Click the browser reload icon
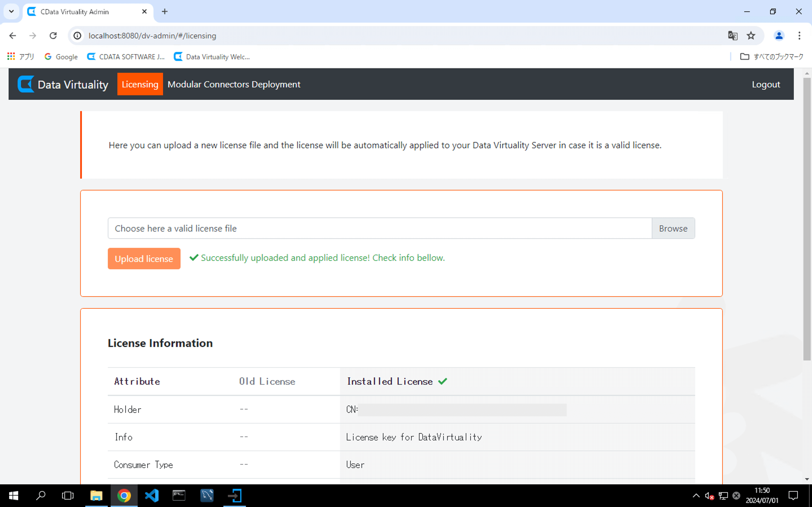The width and height of the screenshot is (812, 507). 53,35
